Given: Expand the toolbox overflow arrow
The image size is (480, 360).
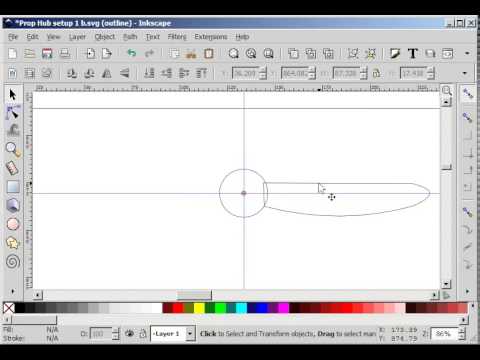Looking at the screenshot, I should tap(13, 291).
